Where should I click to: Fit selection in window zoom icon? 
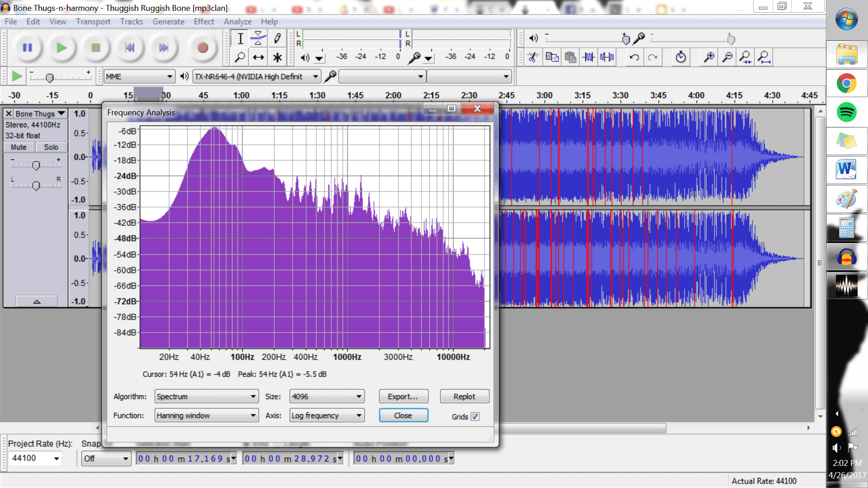745,57
